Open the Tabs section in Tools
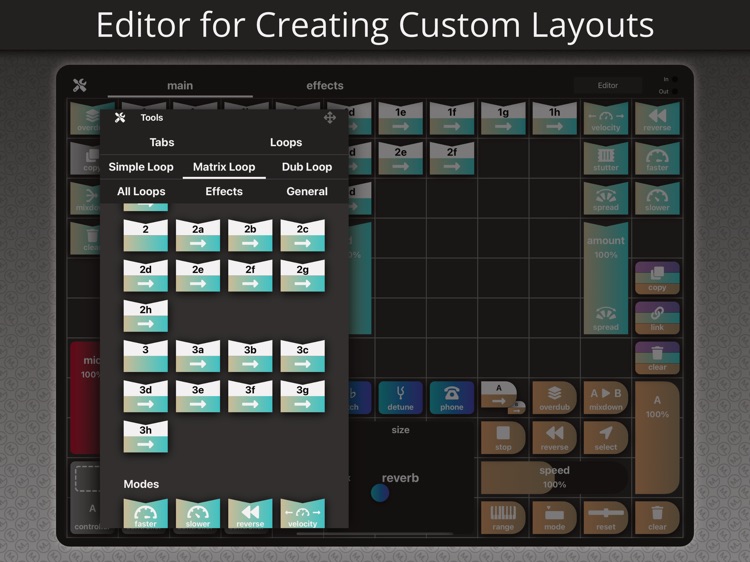The width and height of the screenshot is (750, 562). coord(162,142)
